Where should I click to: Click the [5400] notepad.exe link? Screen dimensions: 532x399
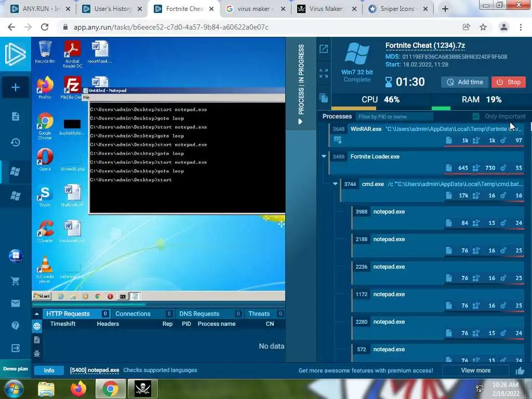(95, 370)
